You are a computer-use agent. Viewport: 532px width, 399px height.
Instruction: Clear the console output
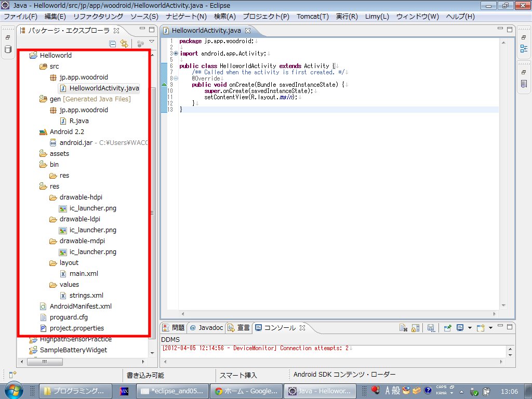click(x=403, y=328)
